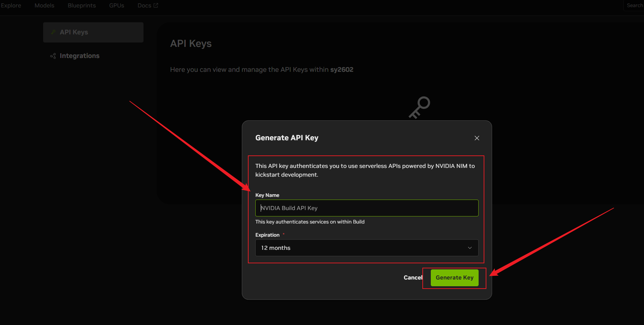This screenshot has width=644, height=325.
Task: Open the Explore navigation item
Action: [11, 5]
